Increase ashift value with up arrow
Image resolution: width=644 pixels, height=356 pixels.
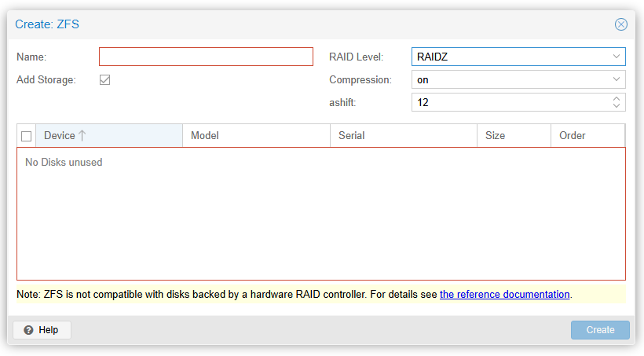click(x=617, y=98)
